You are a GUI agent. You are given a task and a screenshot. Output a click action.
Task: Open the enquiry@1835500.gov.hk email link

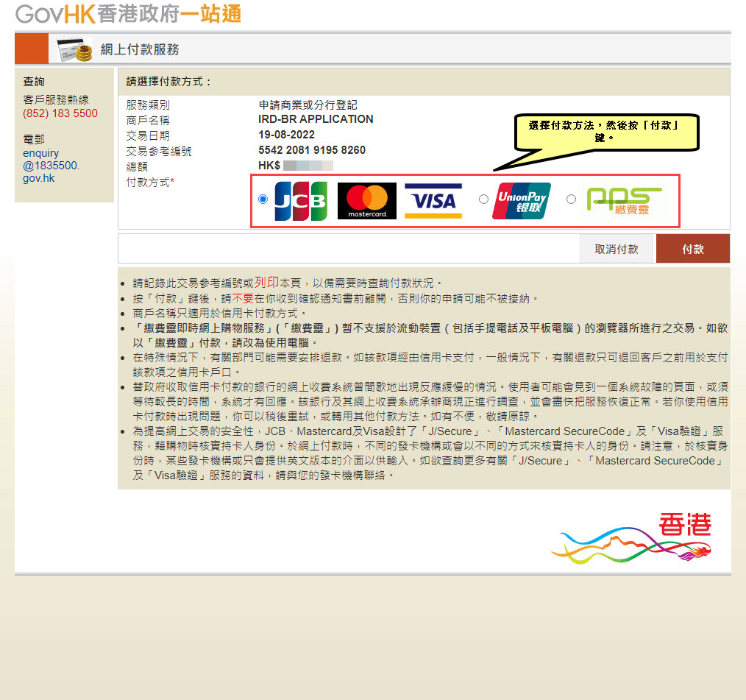point(51,166)
